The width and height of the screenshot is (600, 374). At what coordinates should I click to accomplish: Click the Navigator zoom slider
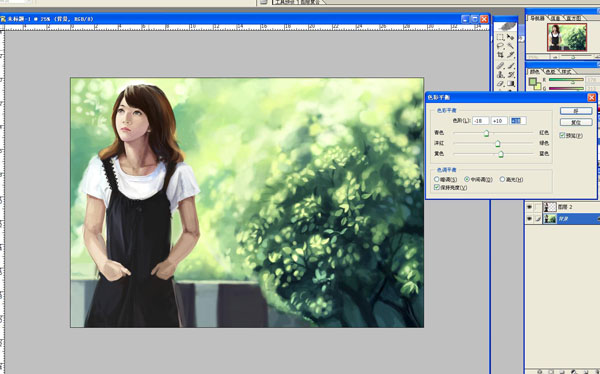[574, 57]
